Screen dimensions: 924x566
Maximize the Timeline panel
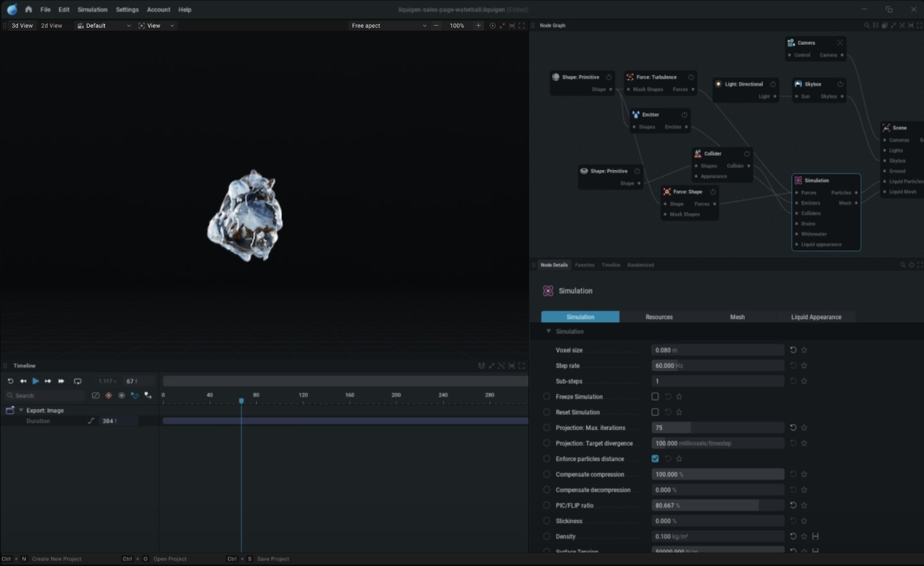pyautogui.click(x=521, y=366)
